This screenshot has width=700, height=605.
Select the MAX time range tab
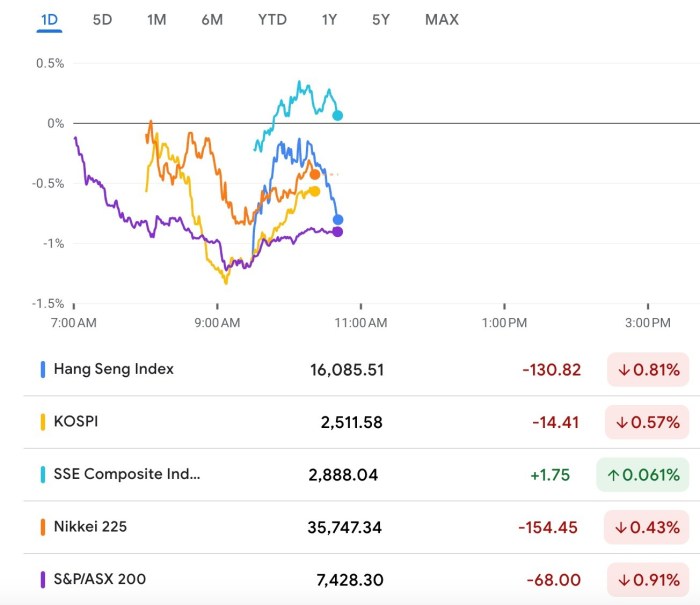(x=442, y=20)
